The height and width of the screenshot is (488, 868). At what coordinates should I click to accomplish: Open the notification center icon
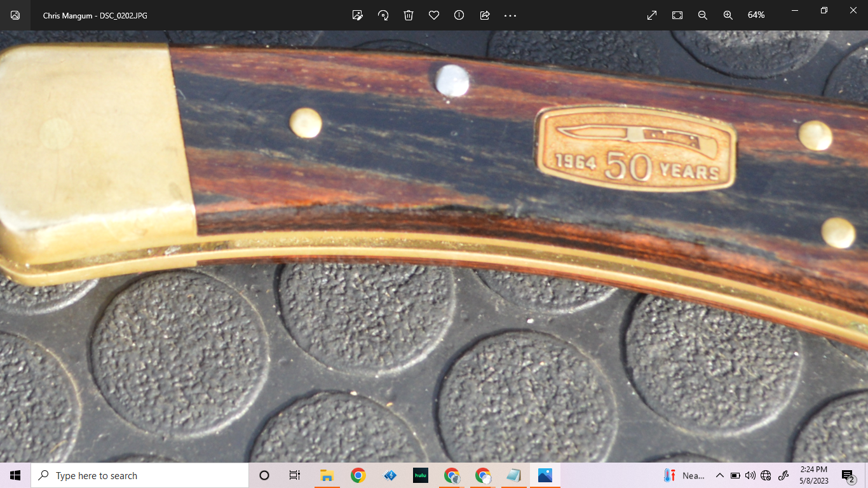(848, 475)
